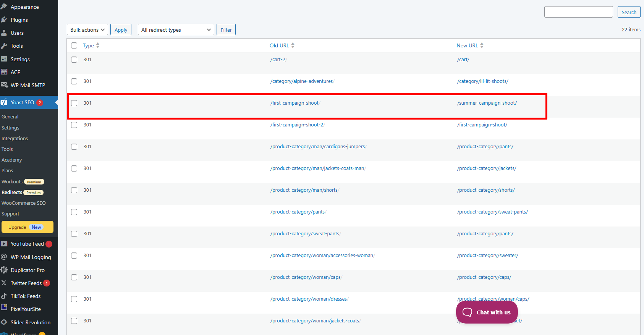The image size is (644, 335).
Task: Click the WP Mail SMTP envelope icon
Action: pyautogui.click(x=4, y=85)
